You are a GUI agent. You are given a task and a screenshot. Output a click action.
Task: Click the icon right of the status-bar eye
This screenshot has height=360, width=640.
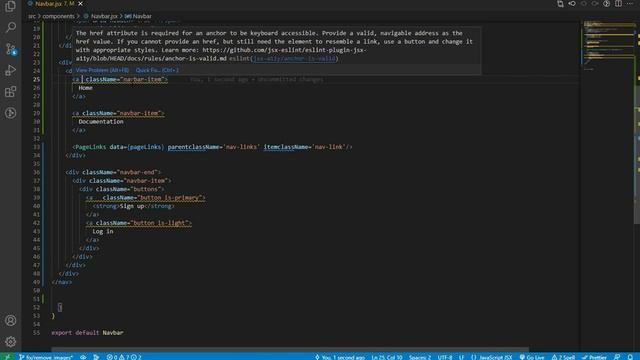96,357
